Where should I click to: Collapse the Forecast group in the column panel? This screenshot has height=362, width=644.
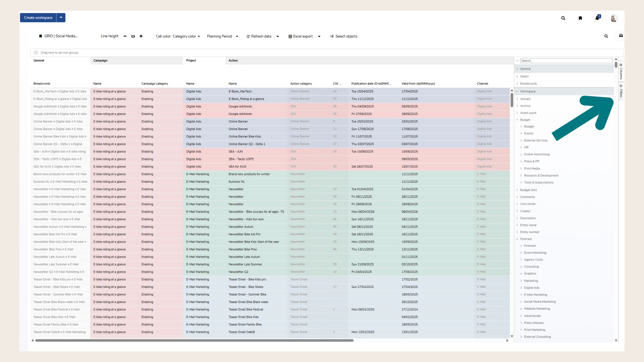517,239
